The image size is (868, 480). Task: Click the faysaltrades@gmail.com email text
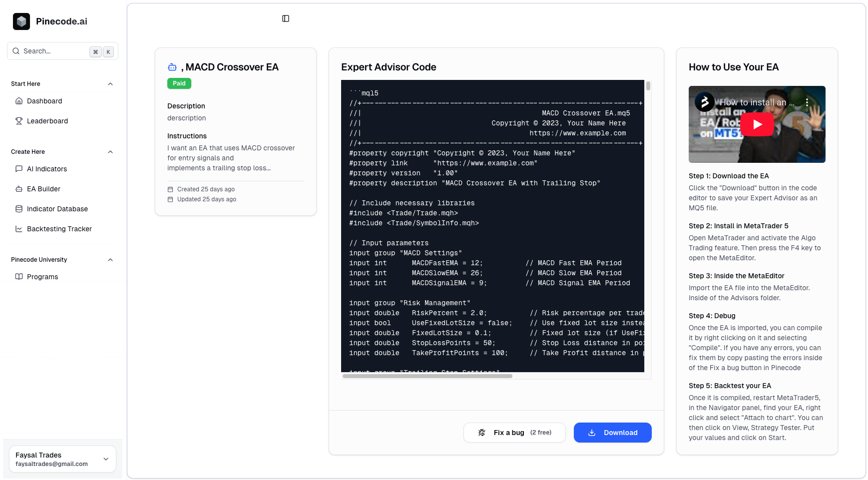pyautogui.click(x=51, y=464)
